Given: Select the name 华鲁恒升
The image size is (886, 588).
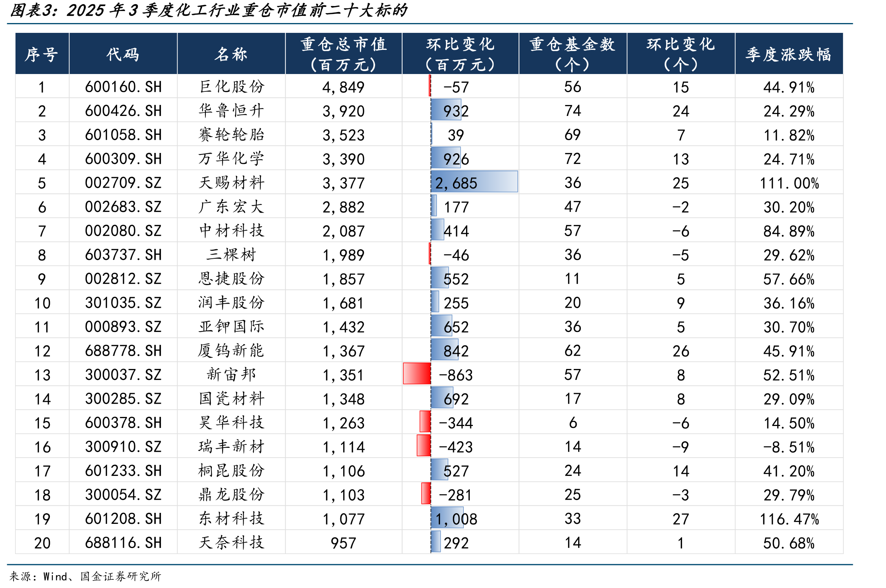Looking at the screenshot, I should (231, 111).
